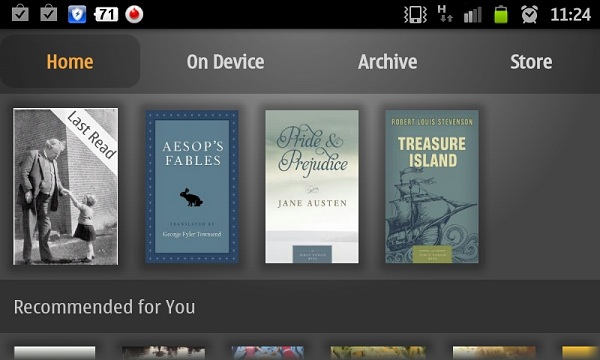Tap the alarm clock status icon
Image resolution: width=600 pixels, height=360 pixels.
tap(530, 15)
